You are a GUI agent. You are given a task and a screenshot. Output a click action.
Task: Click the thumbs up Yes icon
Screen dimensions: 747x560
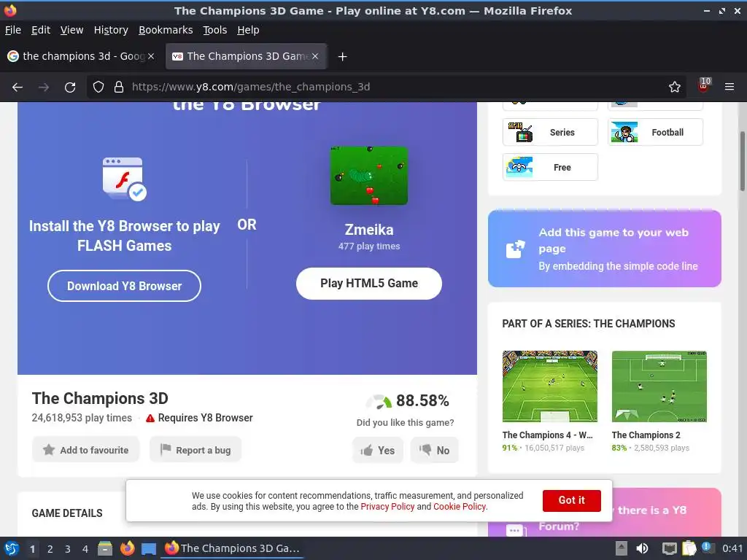click(x=366, y=451)
